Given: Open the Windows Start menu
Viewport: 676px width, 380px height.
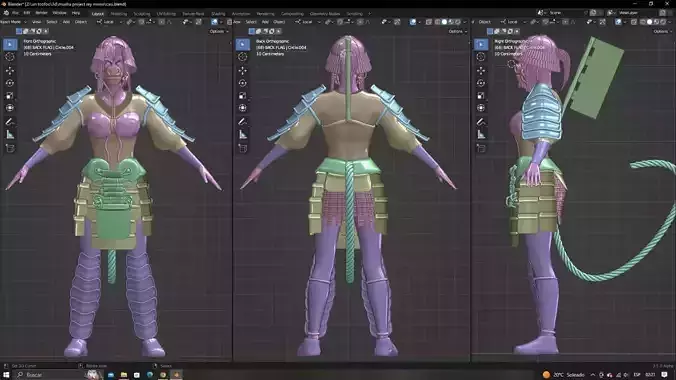Looking at the screenshot, I should pos(6,374).
